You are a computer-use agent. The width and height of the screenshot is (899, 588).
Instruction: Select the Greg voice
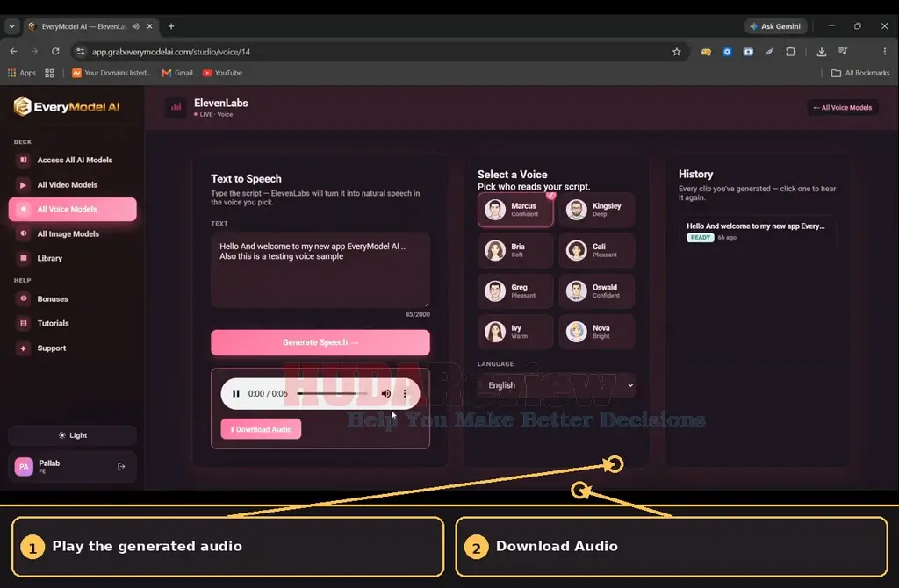515,291
